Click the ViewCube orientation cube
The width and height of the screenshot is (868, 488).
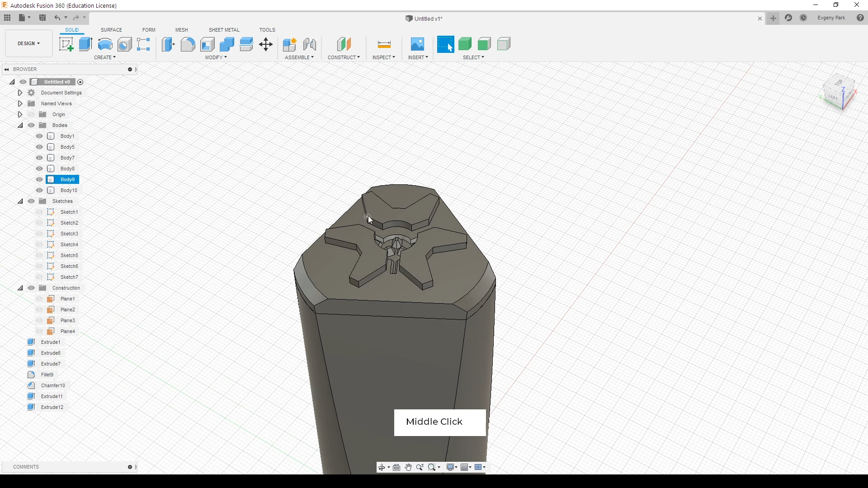click(839, 92)
